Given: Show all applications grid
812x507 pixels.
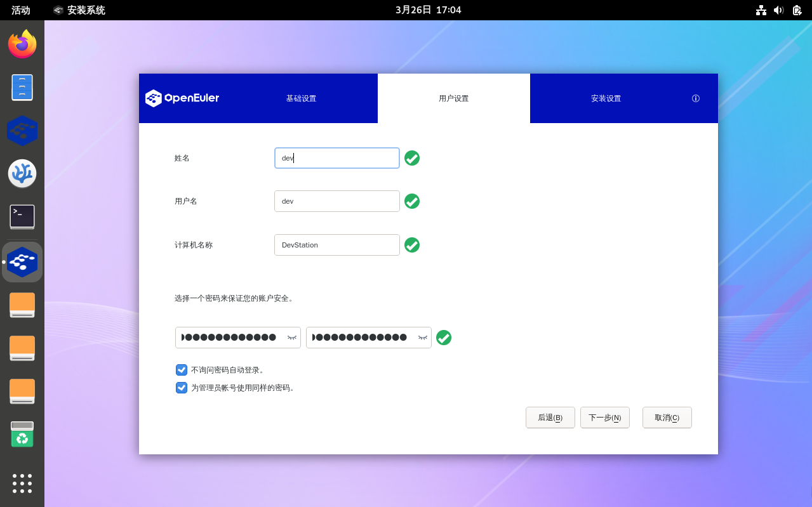Looking at the screenshot, I should [x=22, y=483].
